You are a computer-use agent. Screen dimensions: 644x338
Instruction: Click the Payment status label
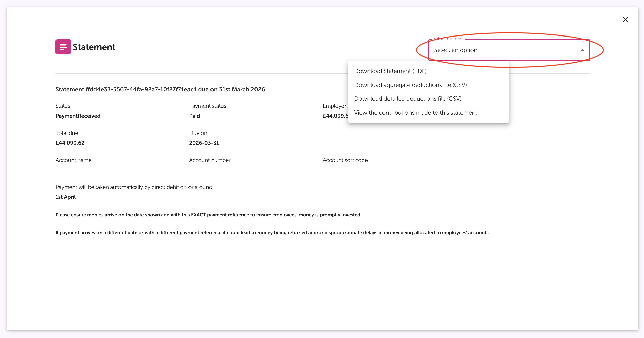pyautogui.click(x=207, y=106)
